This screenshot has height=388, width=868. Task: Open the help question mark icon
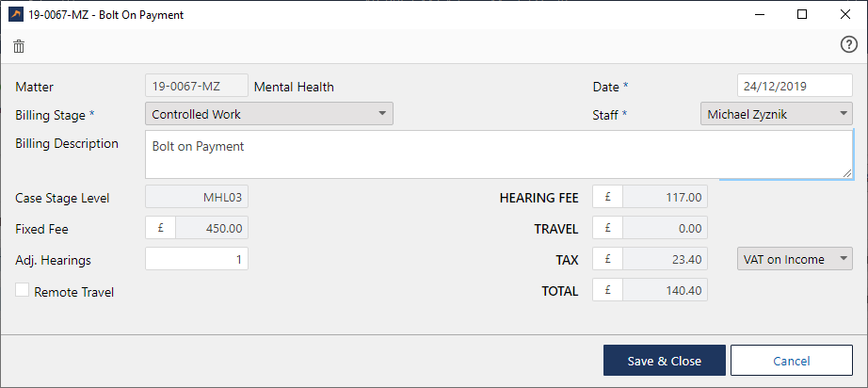[847, 45]
